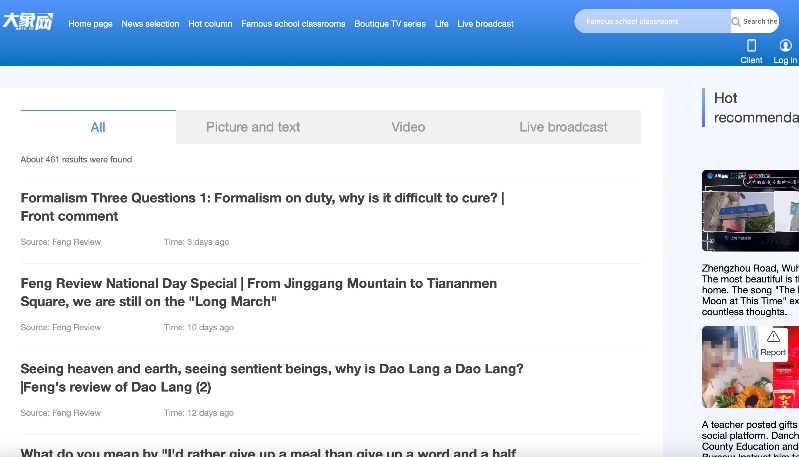The height and width of the screenshot is (457, 799).
Task: Click the search magnifier icon
Action: (735, 22)
